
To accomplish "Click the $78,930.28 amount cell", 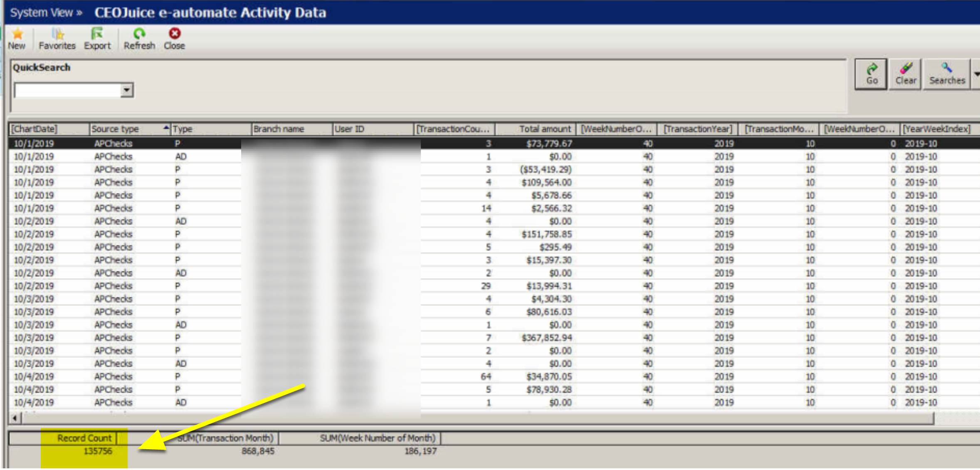I will 549,389.
